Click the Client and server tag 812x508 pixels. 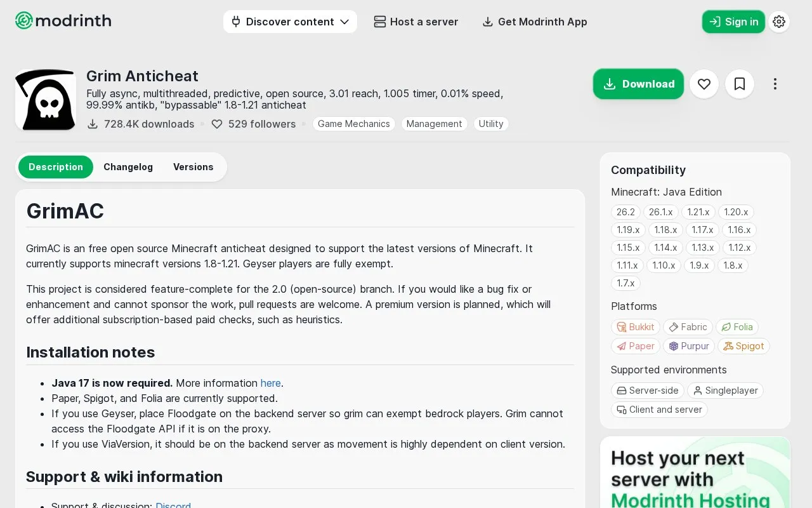pos(659,410)
